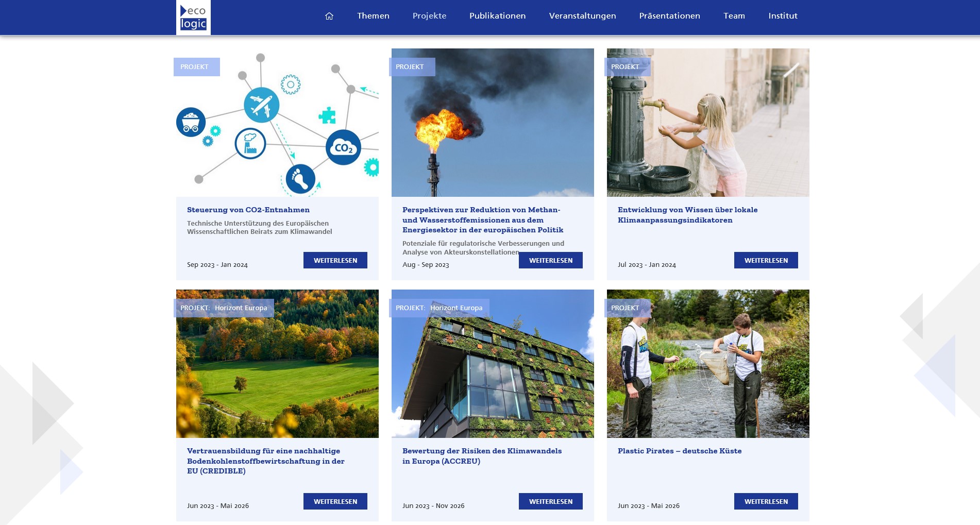
Task: Open the Veranstaltungen menu
Action: 582,16
